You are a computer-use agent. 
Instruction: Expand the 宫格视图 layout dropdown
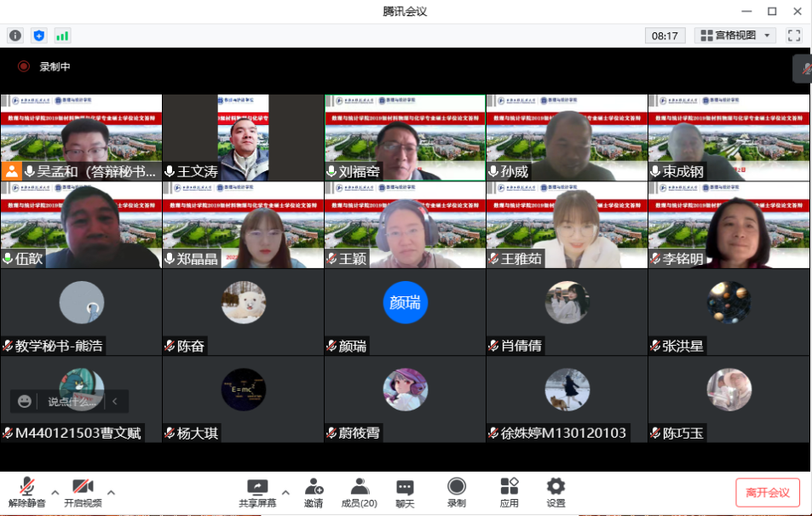point(734,36)
